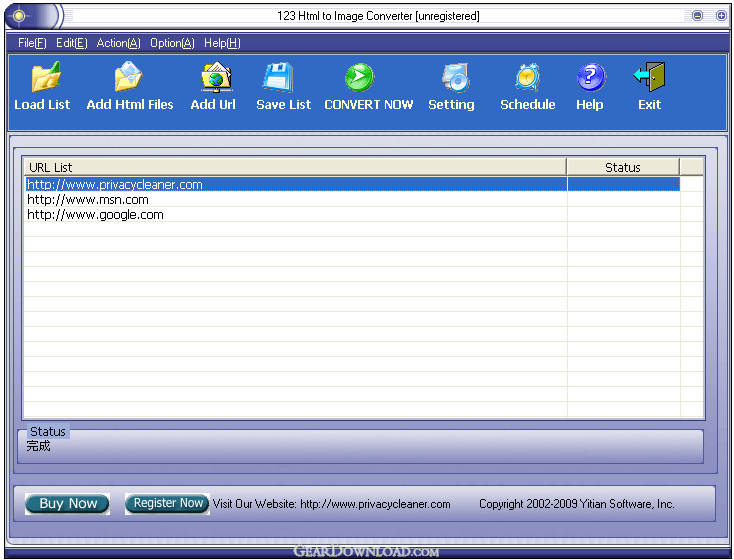Click the Help question mark icon
The width and height of the screenshot is (734, 560).
click(x=591, y=77)
